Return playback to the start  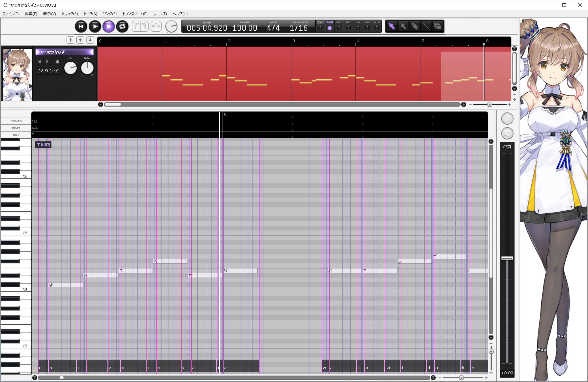pos(81,26)
